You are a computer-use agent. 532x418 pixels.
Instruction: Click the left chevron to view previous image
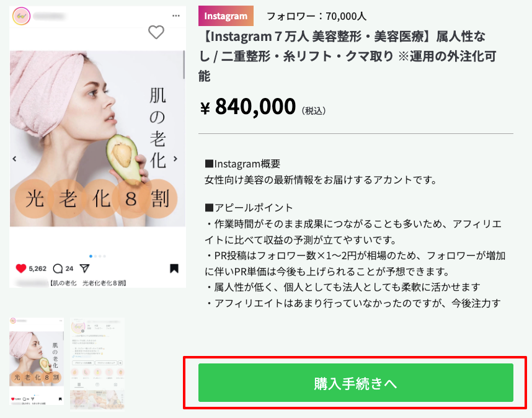[14, 158]
